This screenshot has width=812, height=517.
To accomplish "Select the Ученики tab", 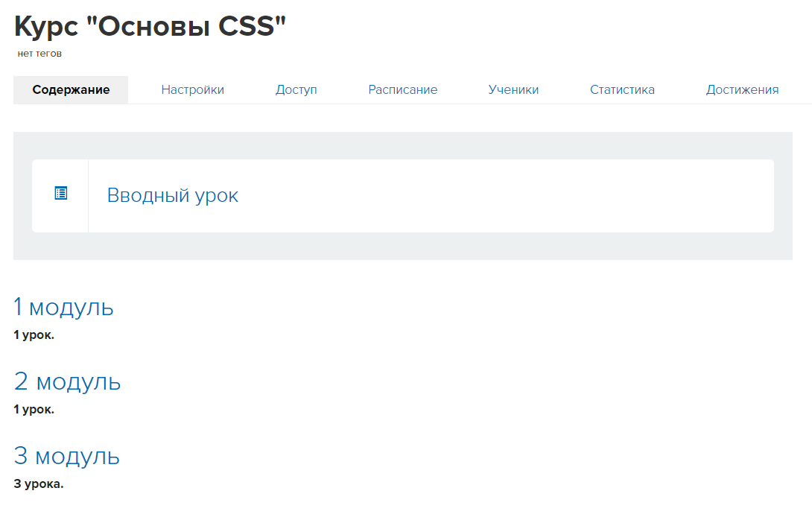I will click(x=514, y=89).
